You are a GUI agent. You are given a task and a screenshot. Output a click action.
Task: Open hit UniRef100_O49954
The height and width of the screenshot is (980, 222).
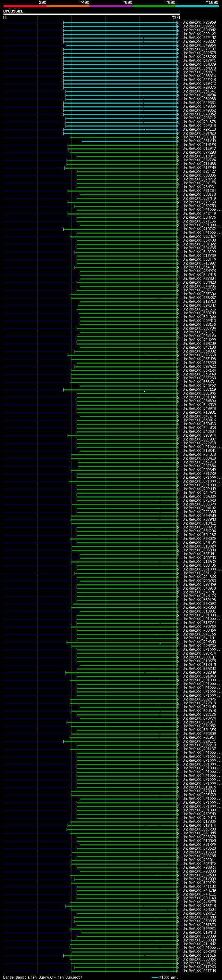click(x=199, y=45)
